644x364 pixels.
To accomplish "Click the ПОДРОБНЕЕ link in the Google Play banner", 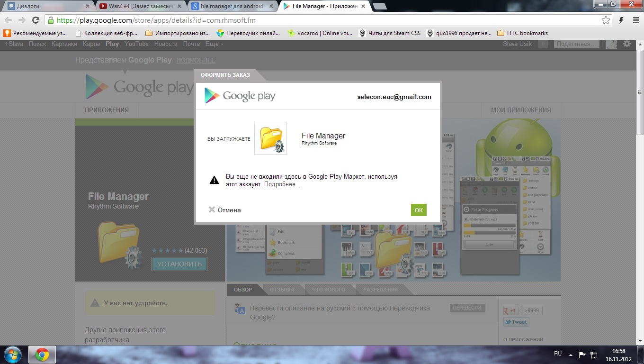I will pyautogui.click(x=196, y=60).
